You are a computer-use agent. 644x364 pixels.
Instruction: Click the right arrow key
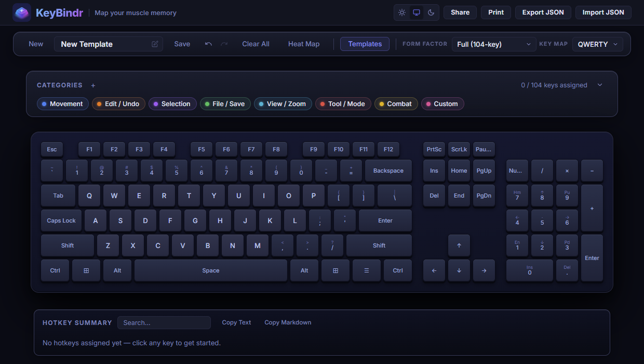[x=484, y=270]
